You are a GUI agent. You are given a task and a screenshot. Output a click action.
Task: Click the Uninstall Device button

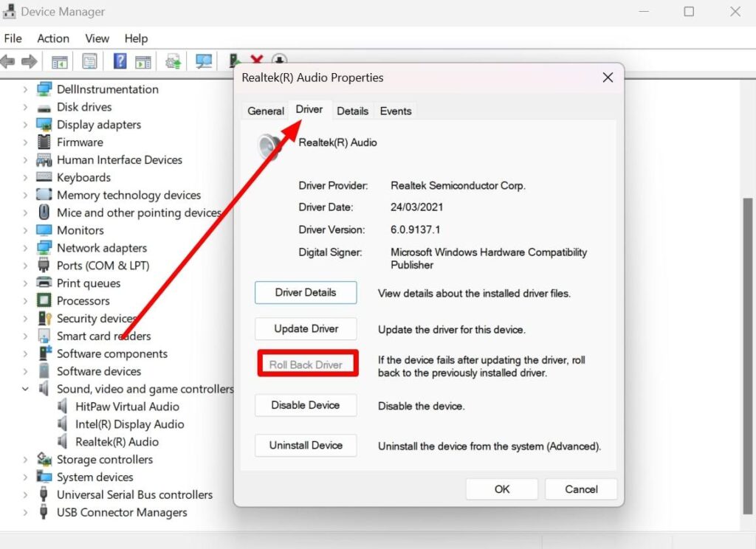[x=306, y=446]
